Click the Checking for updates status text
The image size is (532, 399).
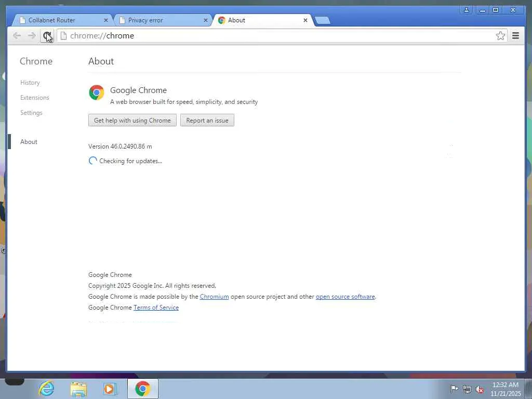click(130, 161)
